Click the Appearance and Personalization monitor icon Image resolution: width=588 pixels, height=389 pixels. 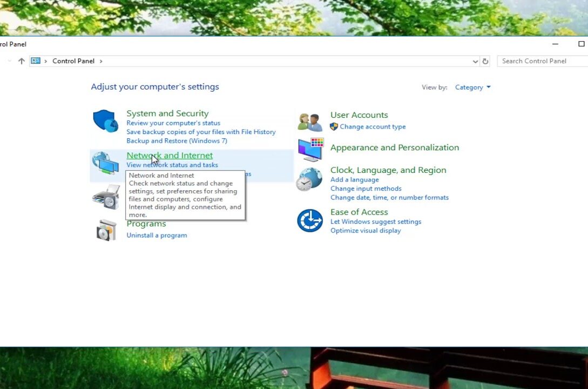pyautogui.click(x=311, y=149)
